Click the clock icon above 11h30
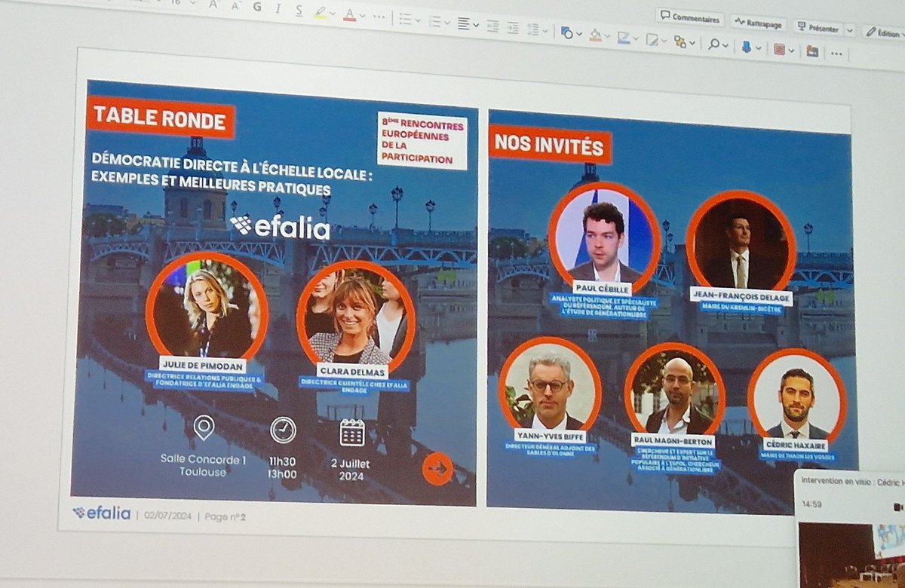This screenshot has height=588, width=905. coord(283,430)
